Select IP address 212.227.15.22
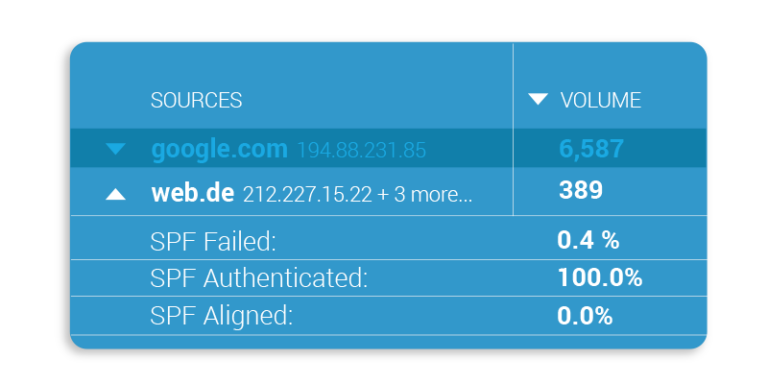The height and width of the screenshot is (384, 768). pos(308,195)
